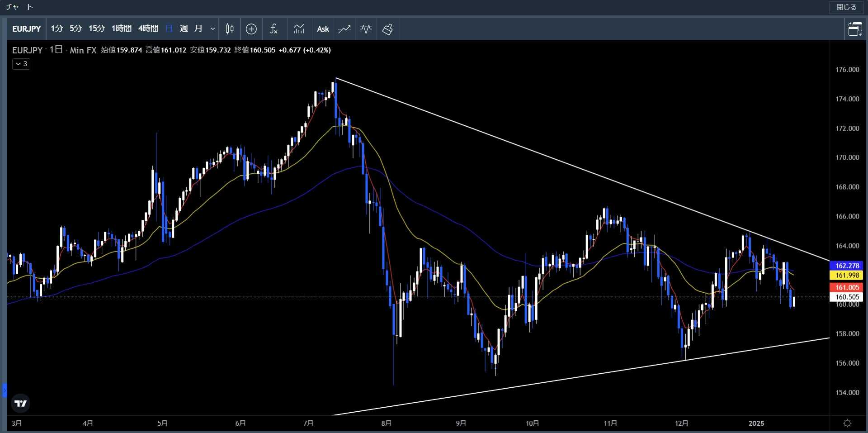This screenshot has height=433, width=868.
Task: Click 170.000 on the price axis
Action: [847, 157]
